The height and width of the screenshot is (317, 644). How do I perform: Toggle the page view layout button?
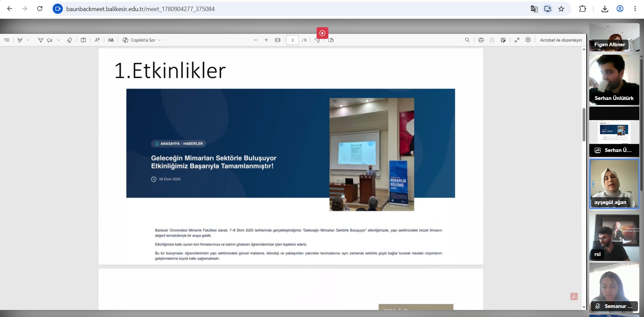[x=331, y=40]
